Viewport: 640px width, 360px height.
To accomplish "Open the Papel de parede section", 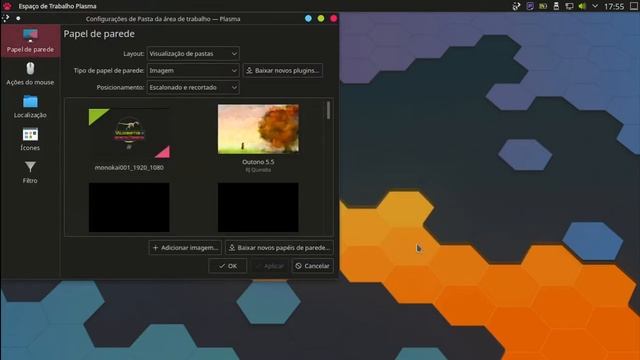I will click(x=30, y=41).
